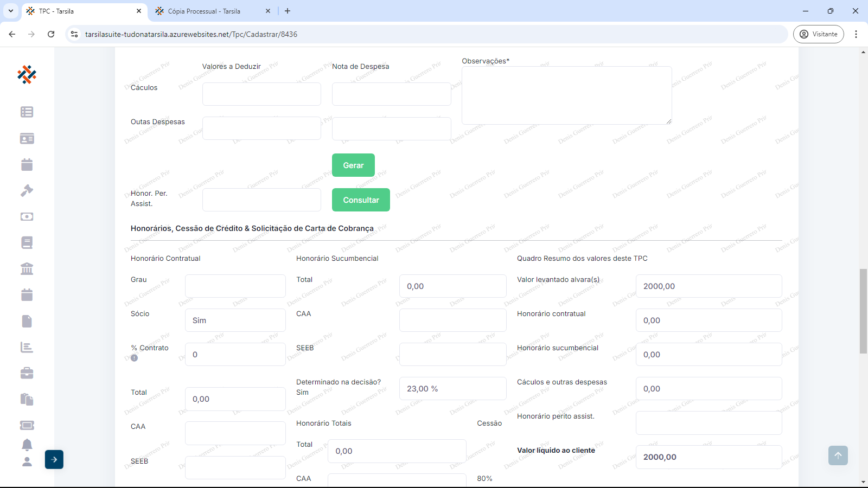Click the gavel icon in sidebar
Viewport: 868px width, 488px height.
(27, 190)
